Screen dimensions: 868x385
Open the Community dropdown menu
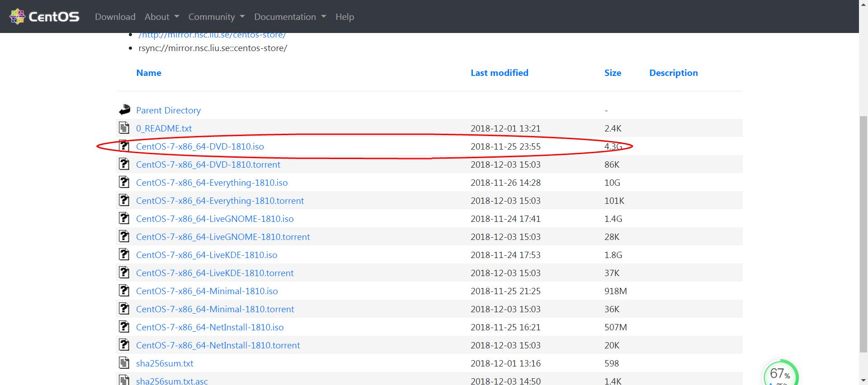216,17
